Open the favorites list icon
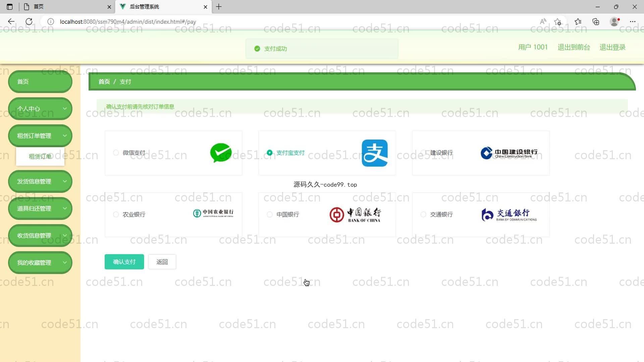644x362 pixels. pyautogui.click(x=578, y=21)
